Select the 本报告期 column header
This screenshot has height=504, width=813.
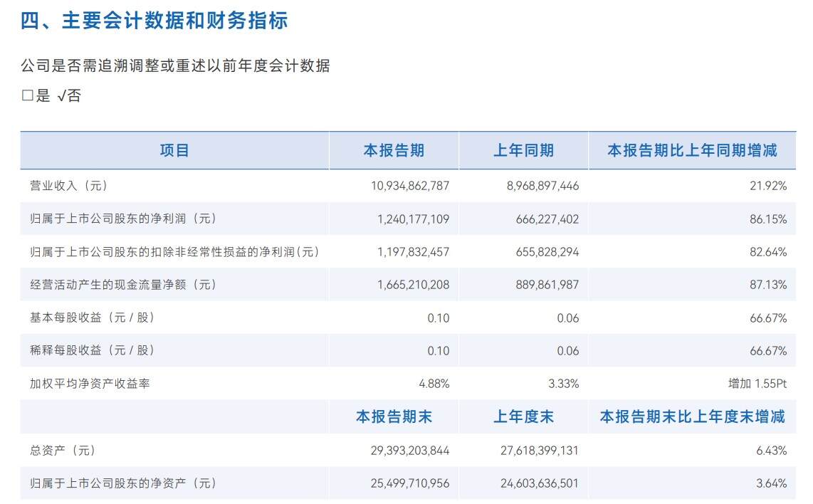[x=394, y=150]
